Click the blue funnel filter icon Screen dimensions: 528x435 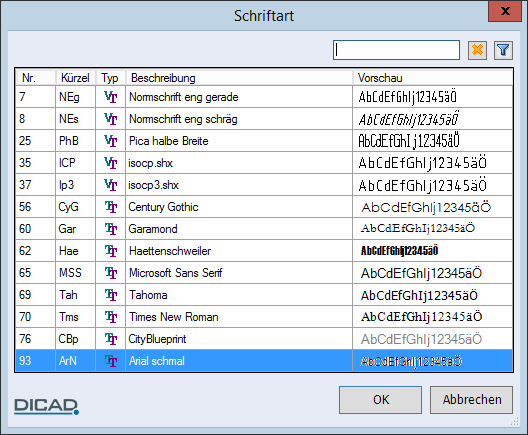(503, 50)
